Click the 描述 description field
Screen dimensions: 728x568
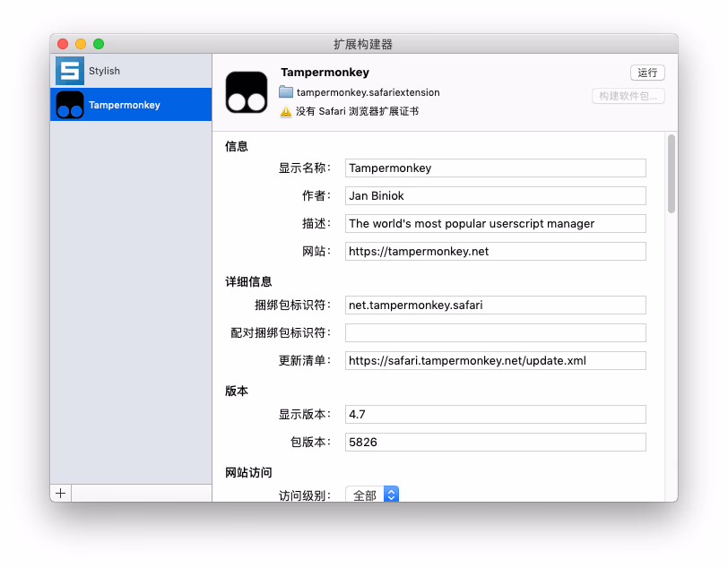495,223
